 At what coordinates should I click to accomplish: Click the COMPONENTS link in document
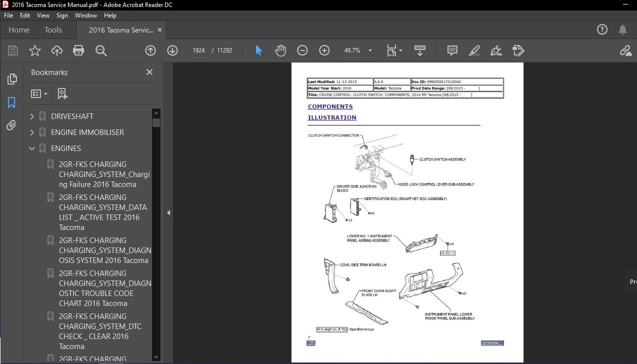pyautogui.click(x=330, y=106)
